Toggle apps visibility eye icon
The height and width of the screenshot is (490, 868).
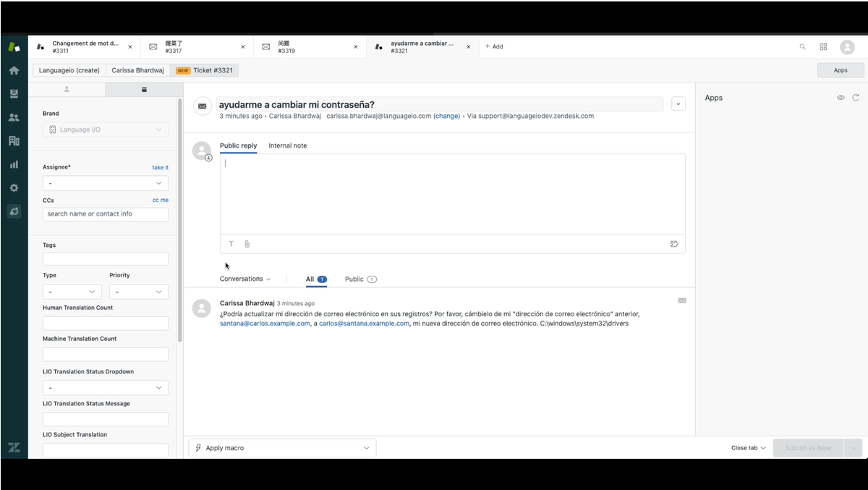[841, 98]
